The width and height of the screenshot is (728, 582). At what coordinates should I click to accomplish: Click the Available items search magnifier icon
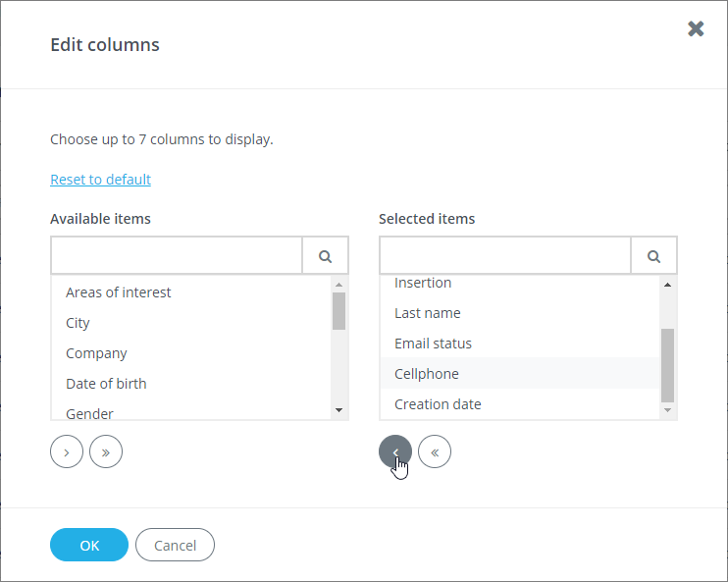pos(325,256)
